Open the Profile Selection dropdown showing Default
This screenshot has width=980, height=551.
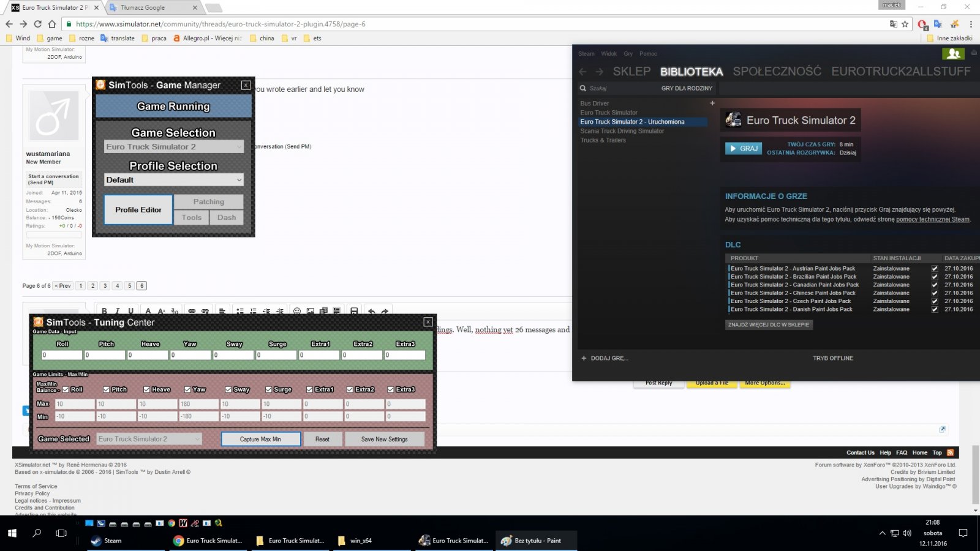174,180
